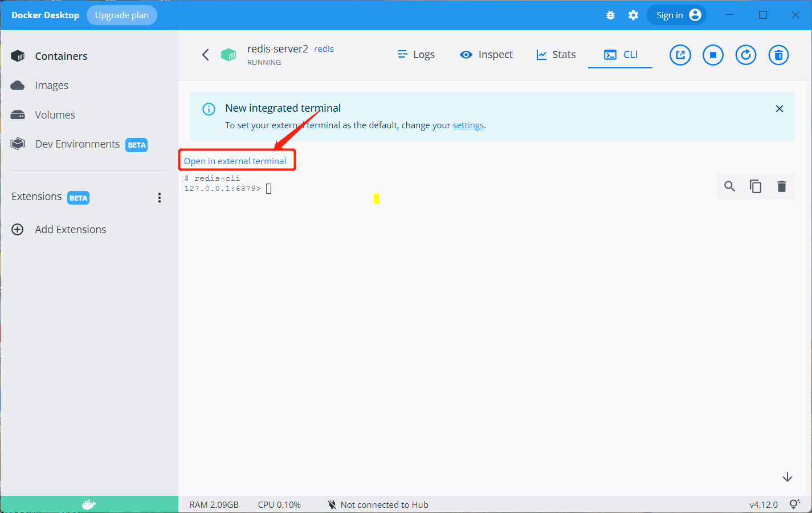Screen dimensions: 812x513
Task: Click the redis-server2 container name
Action: coord(278,49)
